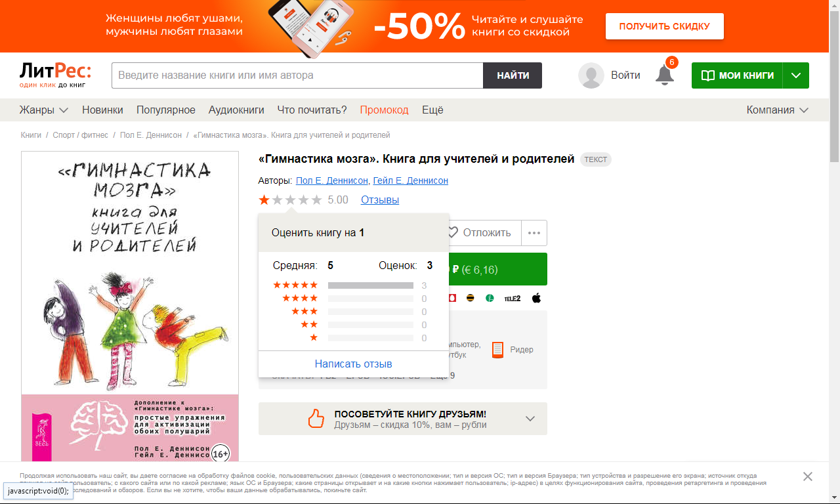Click the five-star rating bar
840x504 pixels.
371,285
